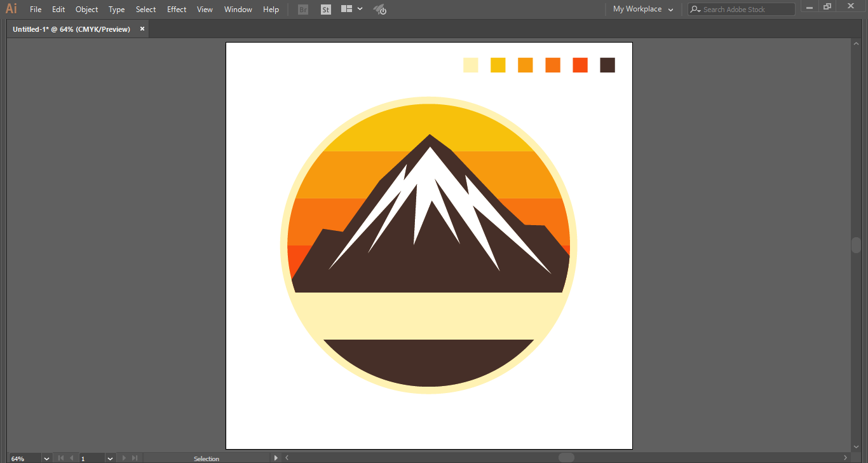The height and width of the screenshot is (463, 868).
Task: Jump to the last artboard using navigation arrow
Action: 134,458
